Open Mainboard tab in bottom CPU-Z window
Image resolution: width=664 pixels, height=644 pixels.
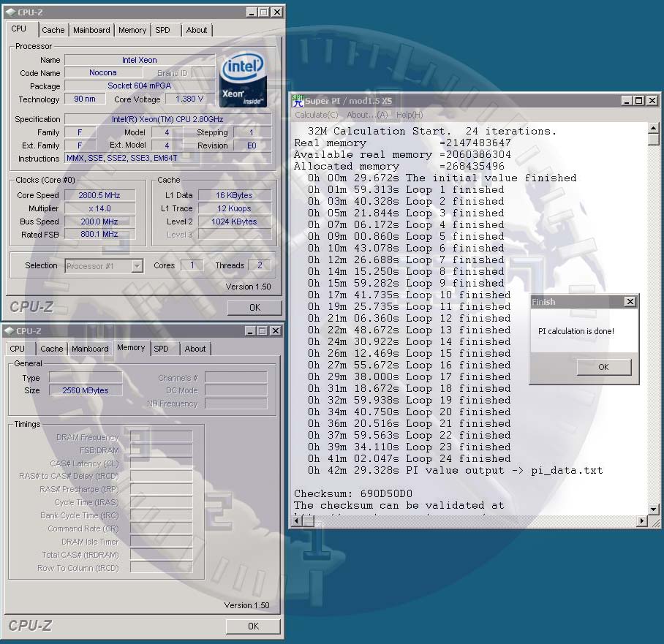pos(90,349)
